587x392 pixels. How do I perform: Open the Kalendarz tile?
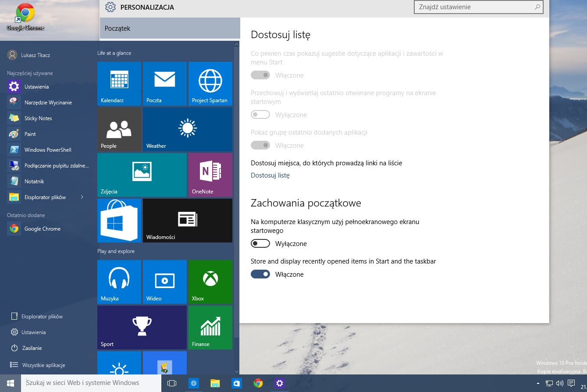click(119, 84)
